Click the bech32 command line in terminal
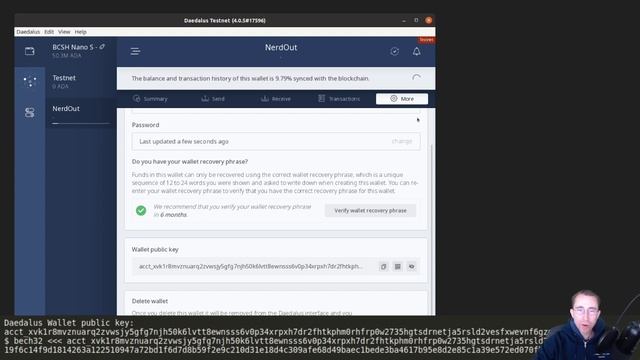The height and width of the screenshot is (360, 640). pyautogui.click(x=273, y=341)
